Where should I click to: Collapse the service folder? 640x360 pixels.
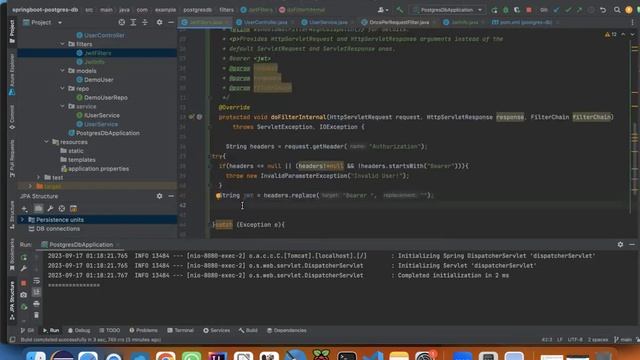coord(62,106)
